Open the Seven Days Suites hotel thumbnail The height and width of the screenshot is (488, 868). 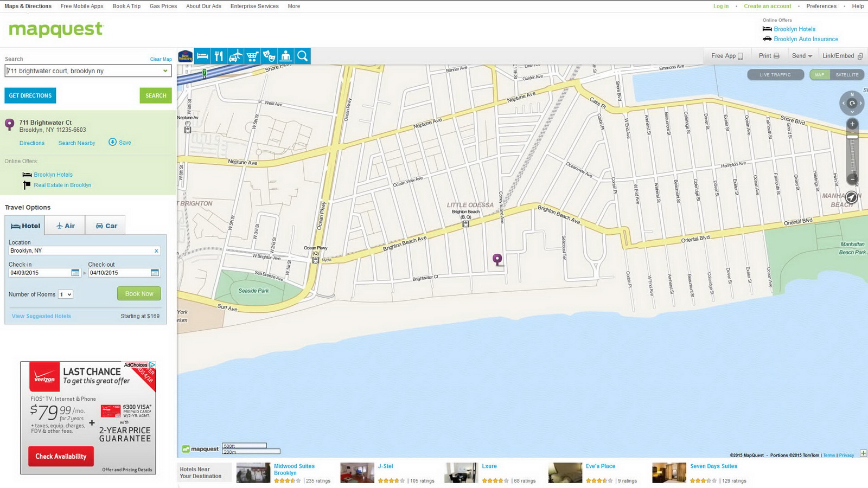point(669,473)
